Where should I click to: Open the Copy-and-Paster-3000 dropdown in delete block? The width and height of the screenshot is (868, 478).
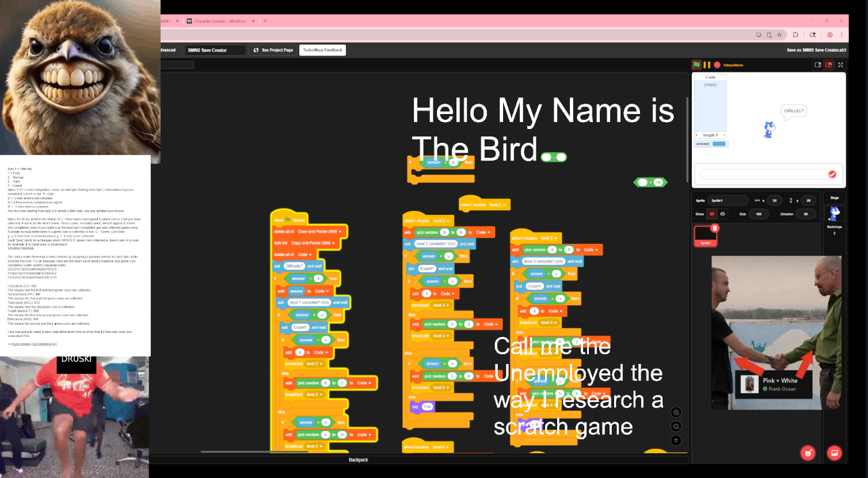tap(340, 232)
